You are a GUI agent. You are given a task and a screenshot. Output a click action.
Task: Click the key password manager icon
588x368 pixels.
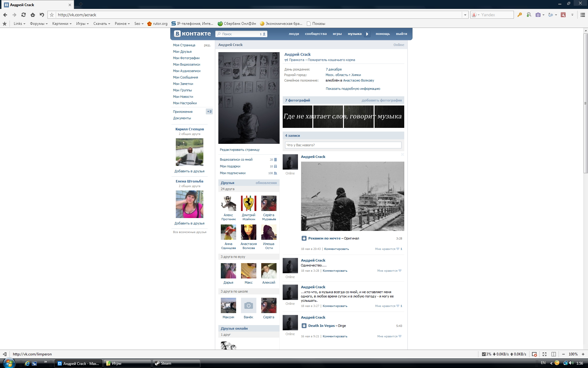click(x=519, y=15)
